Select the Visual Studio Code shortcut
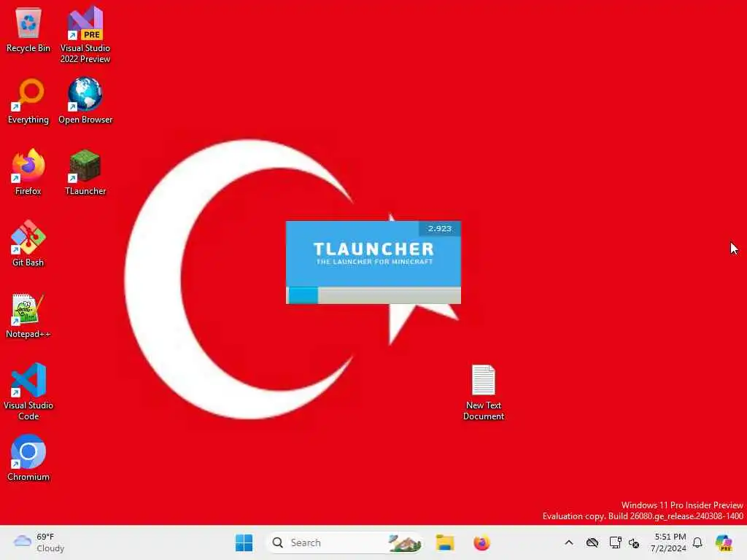The image size is (747, 560). [x=28, y=392]
